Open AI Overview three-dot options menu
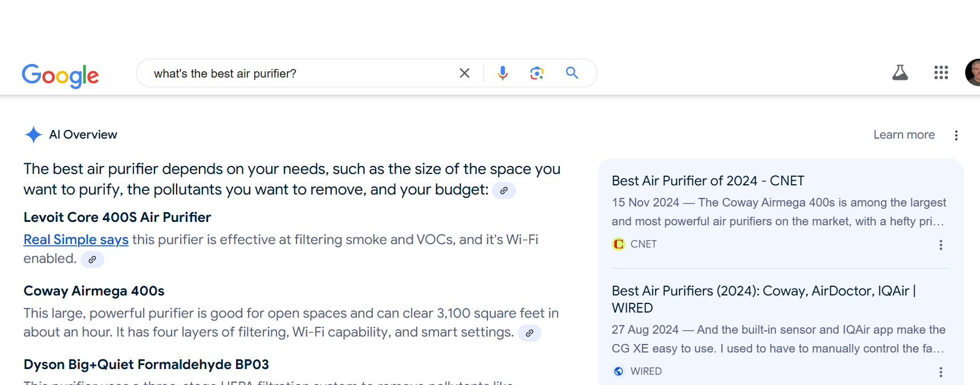The width and height of the screenshot is (980, 385). point(956,135)
